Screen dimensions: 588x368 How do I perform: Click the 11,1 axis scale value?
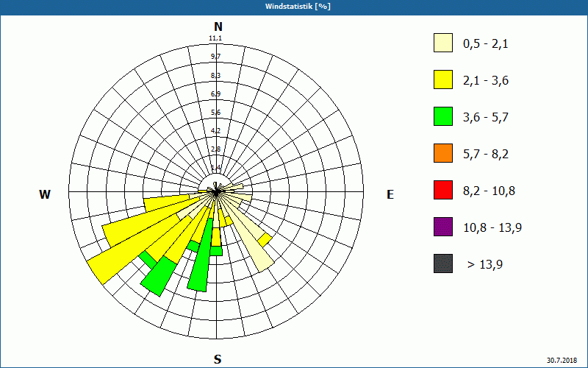click(x=215, y=38)
